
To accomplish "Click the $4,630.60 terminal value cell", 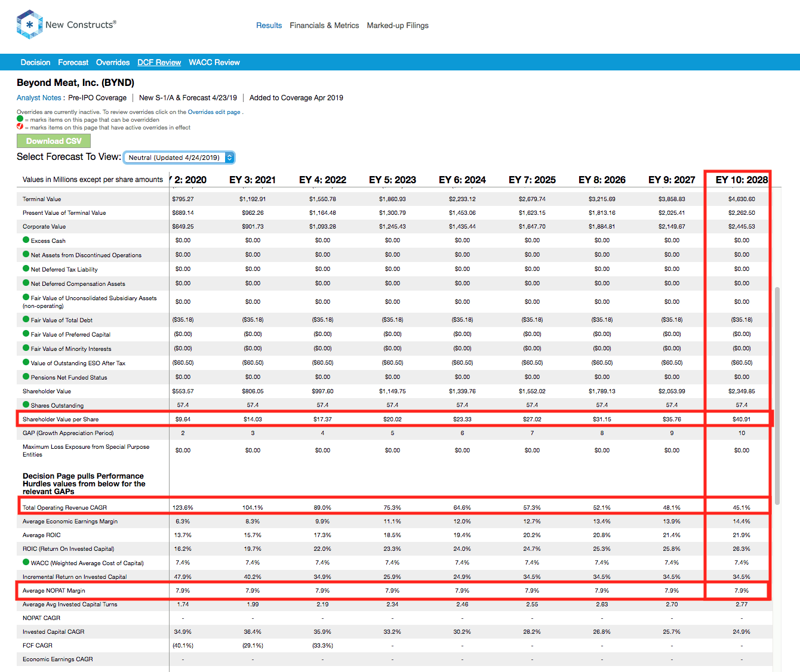I will tap(741, 199).
